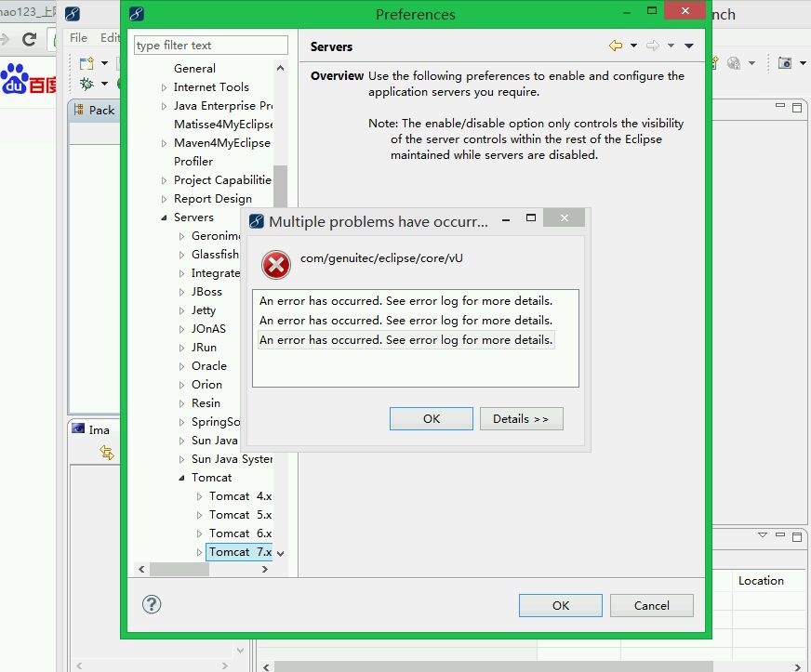Click tree horizontal scroll left arrow

coord(141,569)
